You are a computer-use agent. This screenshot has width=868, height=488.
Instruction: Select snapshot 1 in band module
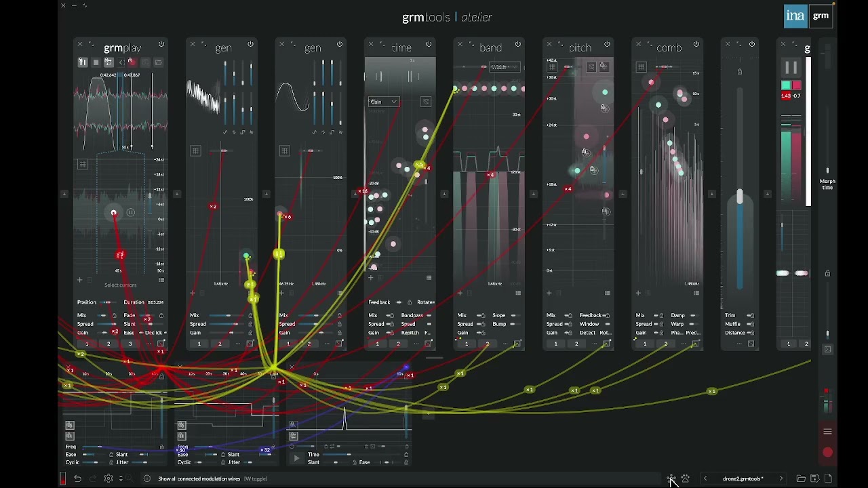tap(467, 344)
